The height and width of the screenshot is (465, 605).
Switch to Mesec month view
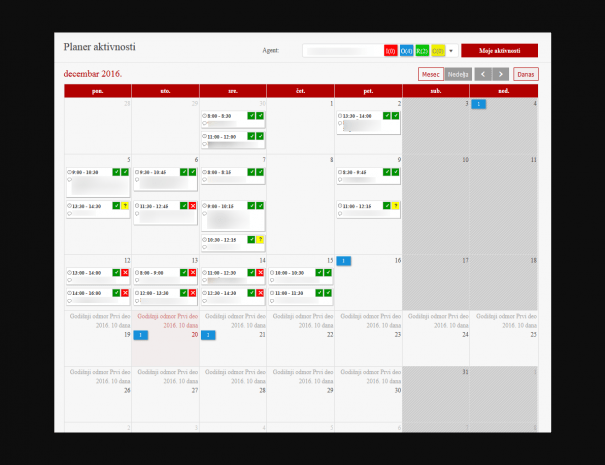(430, 74)
